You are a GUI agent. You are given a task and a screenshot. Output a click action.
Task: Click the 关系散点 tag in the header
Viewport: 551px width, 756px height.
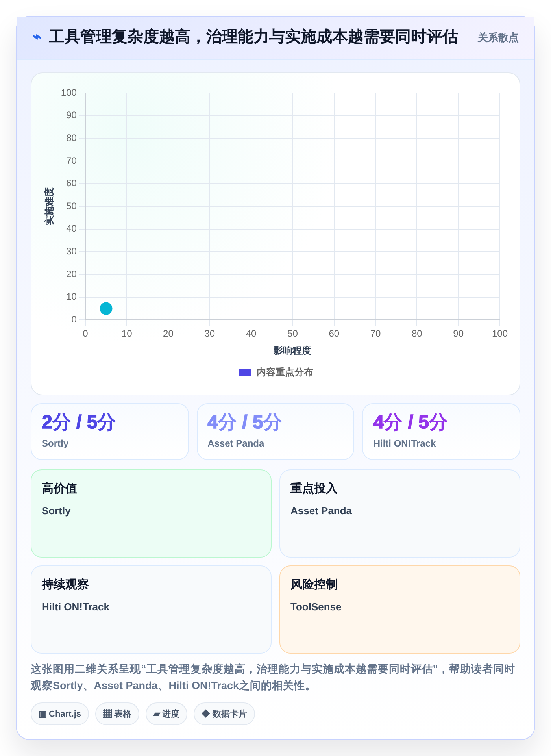click(x=498, y=38)
